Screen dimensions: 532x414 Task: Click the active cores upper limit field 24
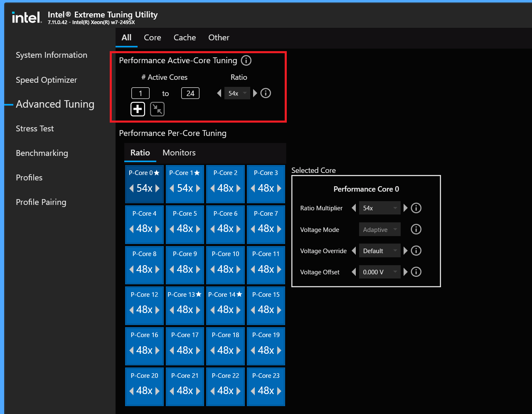[190, 93]
